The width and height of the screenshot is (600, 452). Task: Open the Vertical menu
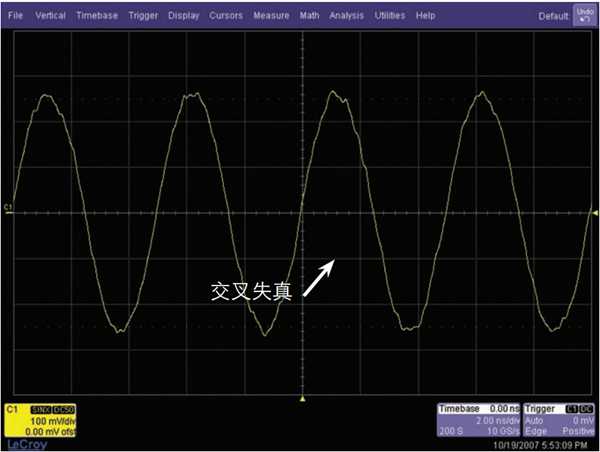[x=50, y=16]
